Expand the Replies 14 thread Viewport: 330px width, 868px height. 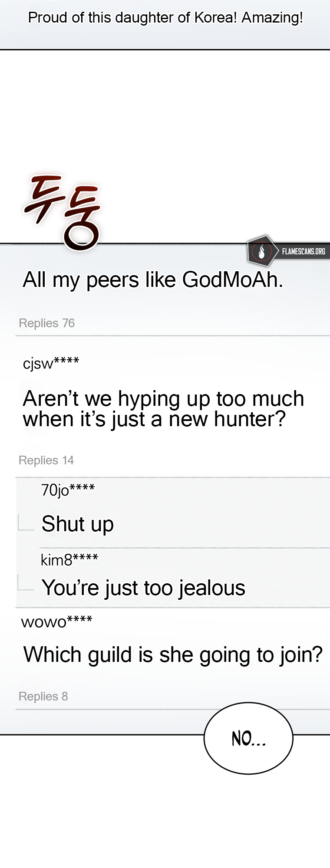tap(46, 460)
